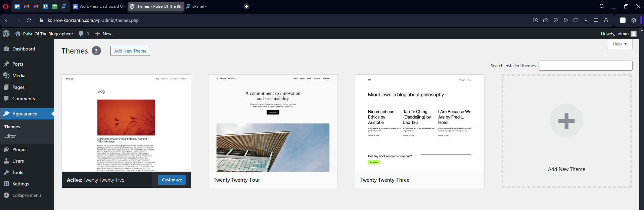
Task: Open the New content menu in admin bar
Action: tap(103, 34)
